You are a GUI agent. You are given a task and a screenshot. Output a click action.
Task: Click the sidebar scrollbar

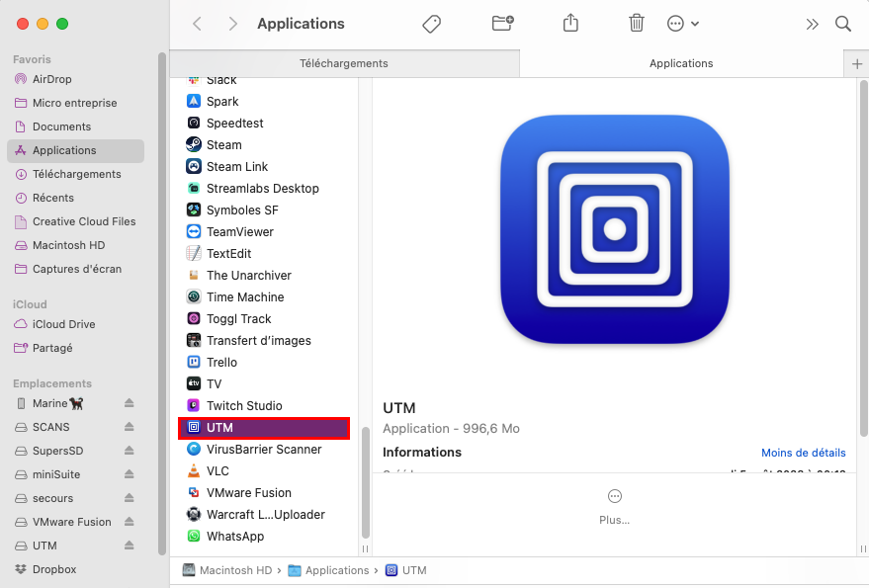tap(162, 303)
